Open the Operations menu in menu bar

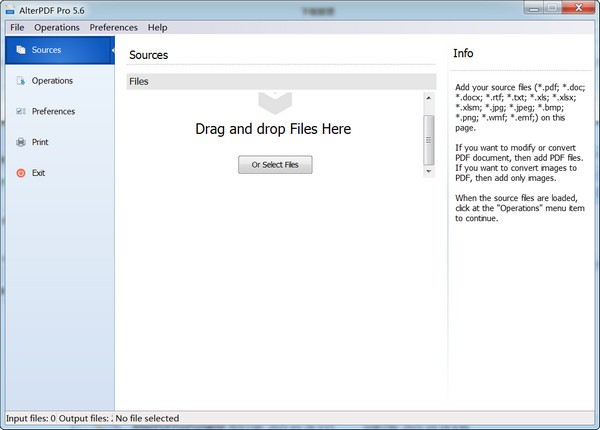(56, 27)
